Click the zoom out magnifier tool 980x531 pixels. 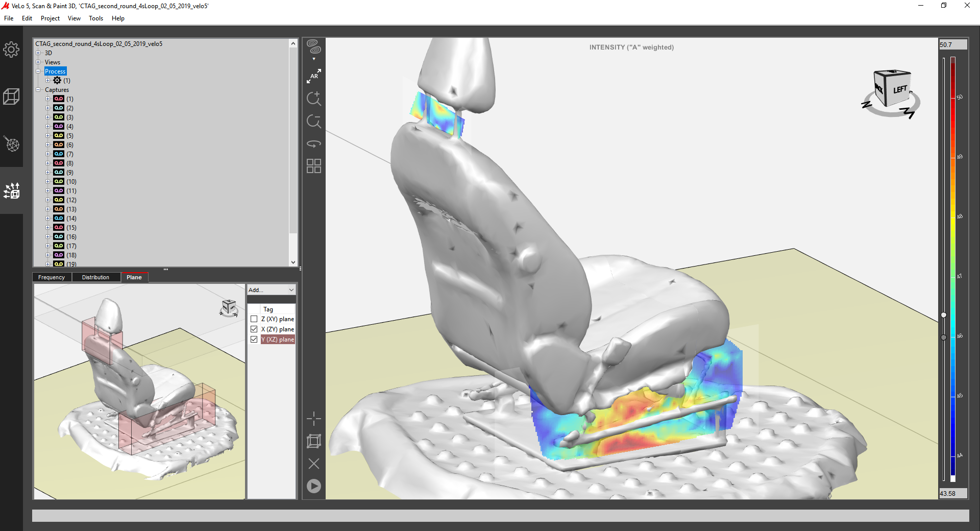(x=314, y=122)
